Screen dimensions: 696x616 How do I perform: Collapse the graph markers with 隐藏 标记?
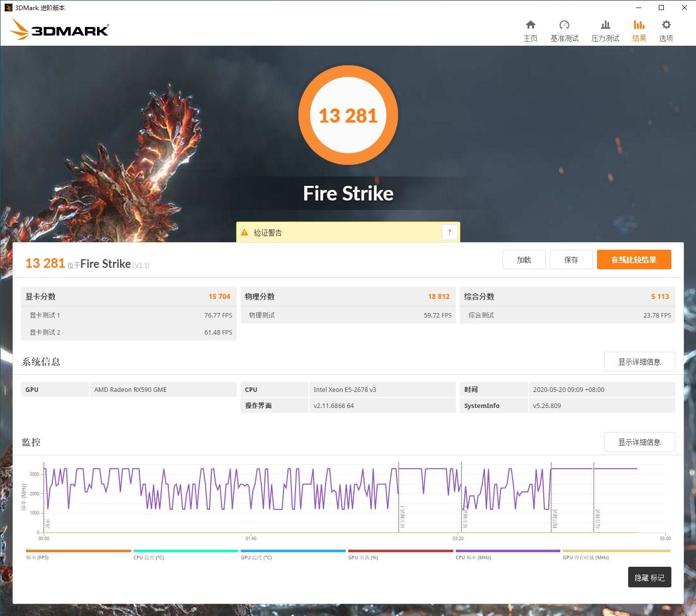click(649, 577)
